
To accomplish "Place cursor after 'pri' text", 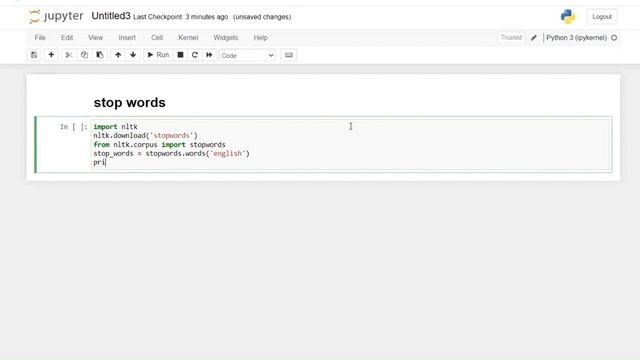I will pos(106,162).
